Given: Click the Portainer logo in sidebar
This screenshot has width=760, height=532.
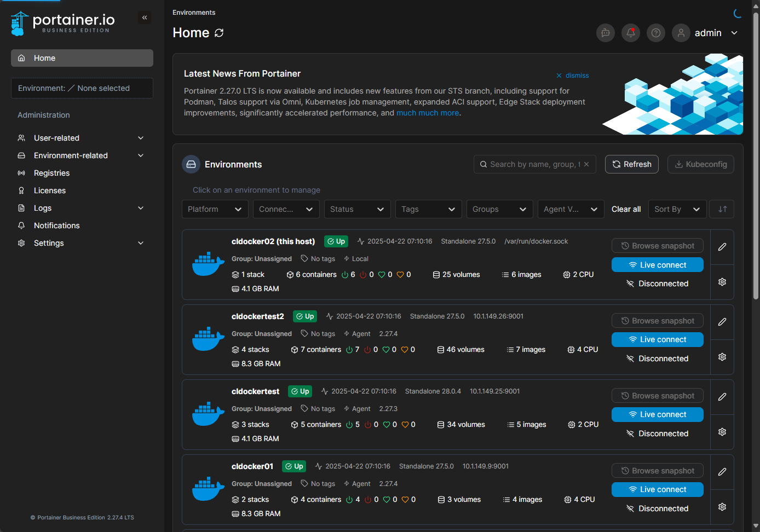Looking at the screenshot, I should tap(62, 24).
